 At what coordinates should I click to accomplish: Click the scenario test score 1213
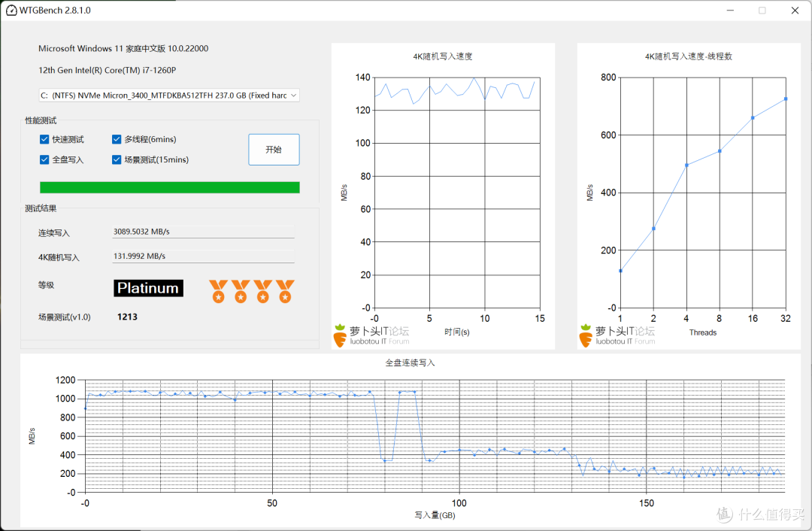[x=127, y=317]
